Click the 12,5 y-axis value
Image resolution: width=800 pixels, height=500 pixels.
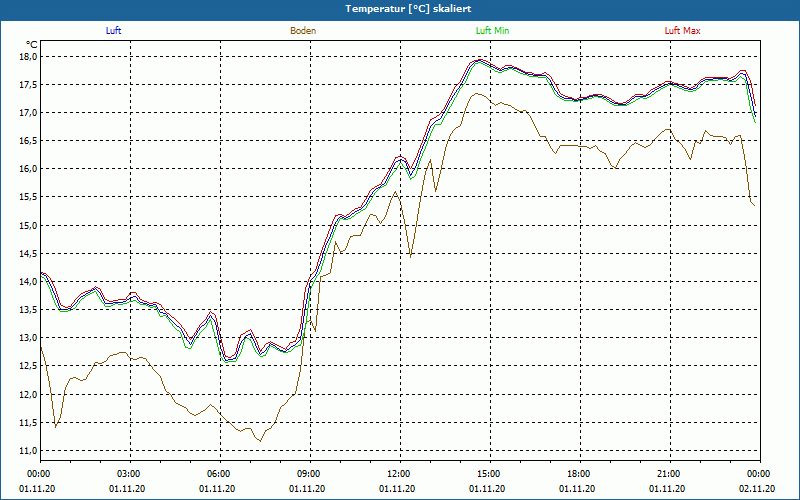(29, 366)
